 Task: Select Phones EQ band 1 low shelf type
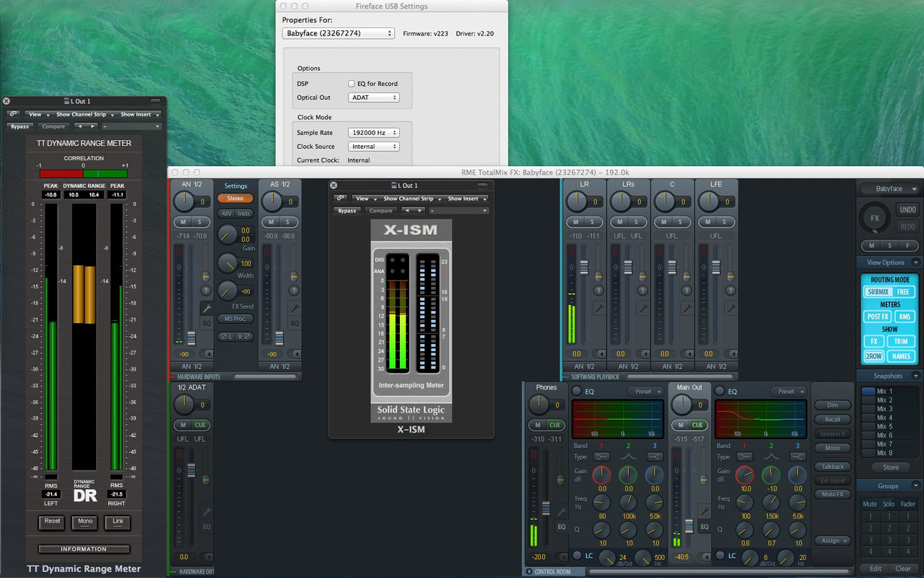(601, 457)
